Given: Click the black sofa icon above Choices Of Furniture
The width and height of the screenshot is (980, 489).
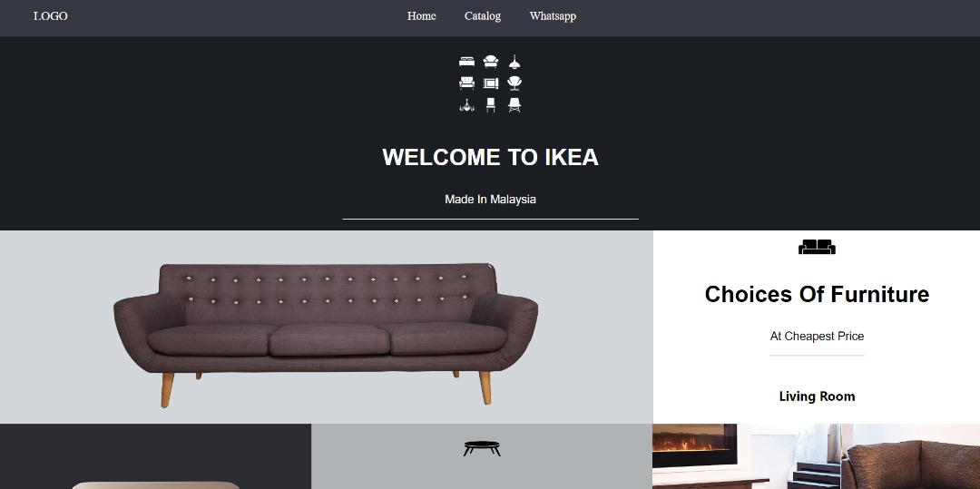Looking at the screenshot, I should pos(817,248).
